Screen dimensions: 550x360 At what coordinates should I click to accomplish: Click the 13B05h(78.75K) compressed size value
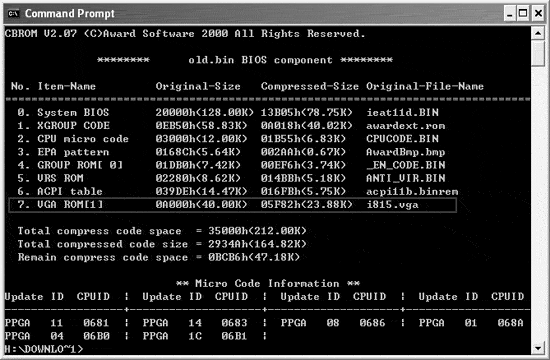point(307,113)
